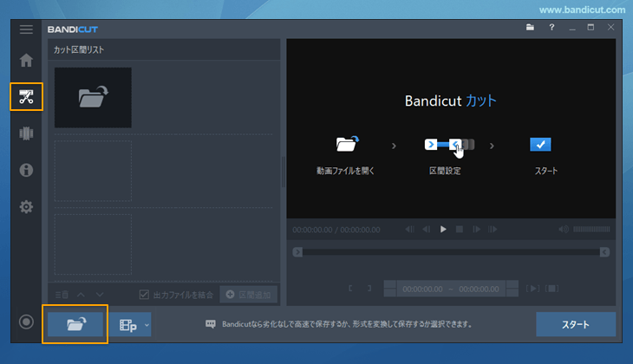
Task: Set segment end bracket marker
Action: 369,289
